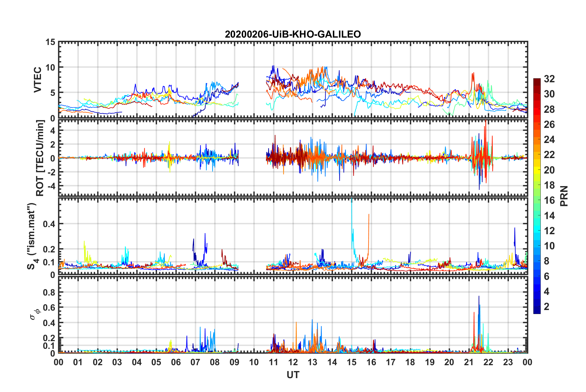Viewport: 586px width, 392px height.
Task: Click x-axis hour tick label 17
Action: click(391, 362)
